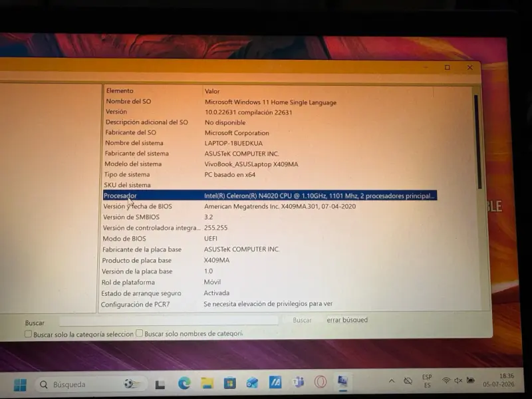Select the Versión 10.0.22631 row
The width and height of the screenshot is (532, 399).
pos(270,112)
